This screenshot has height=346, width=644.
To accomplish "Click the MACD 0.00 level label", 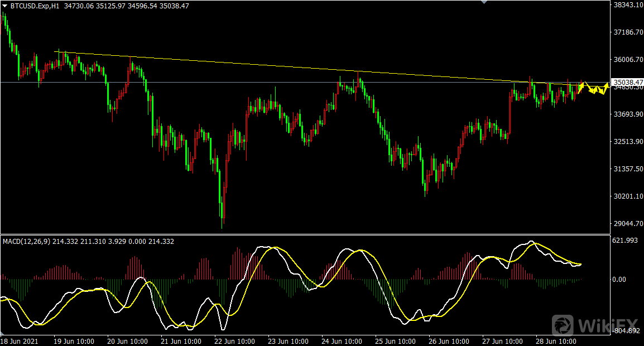I will (x=619, y=279).
